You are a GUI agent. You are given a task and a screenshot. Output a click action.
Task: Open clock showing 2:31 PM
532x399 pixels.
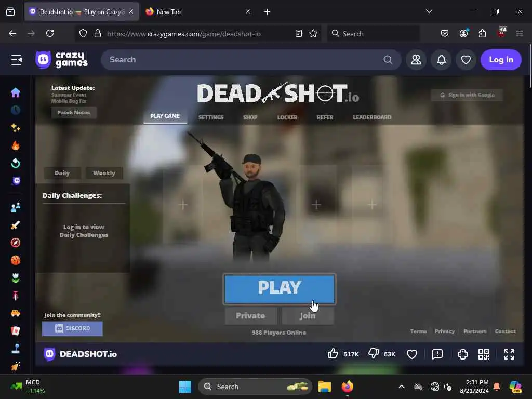coord(474,387)
